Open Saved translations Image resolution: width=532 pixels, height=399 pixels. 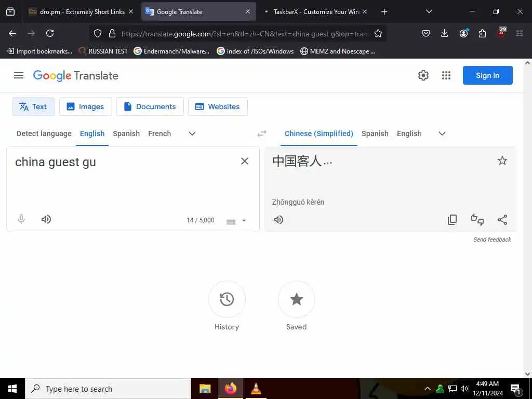(x=297, y=299)
